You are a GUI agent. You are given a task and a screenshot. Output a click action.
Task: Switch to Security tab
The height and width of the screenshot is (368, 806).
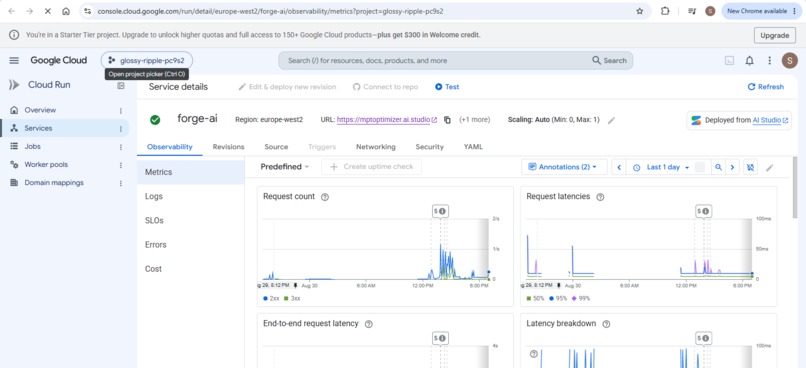429,147
